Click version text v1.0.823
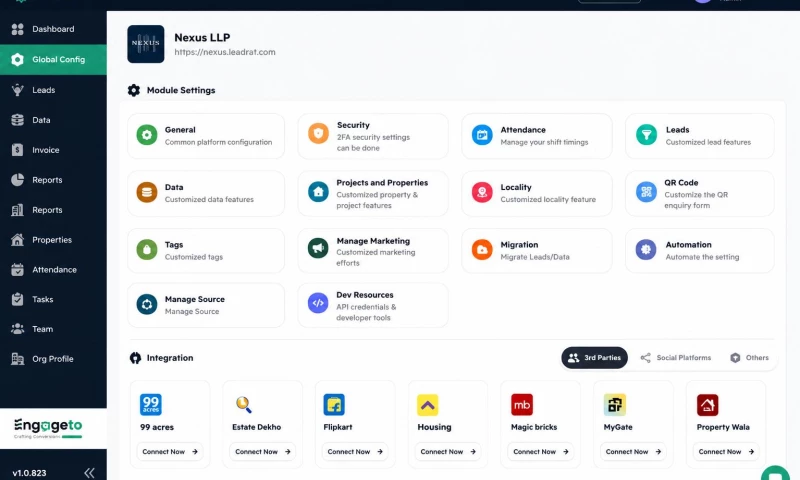800x480 pixels. (x=29, y=473)
